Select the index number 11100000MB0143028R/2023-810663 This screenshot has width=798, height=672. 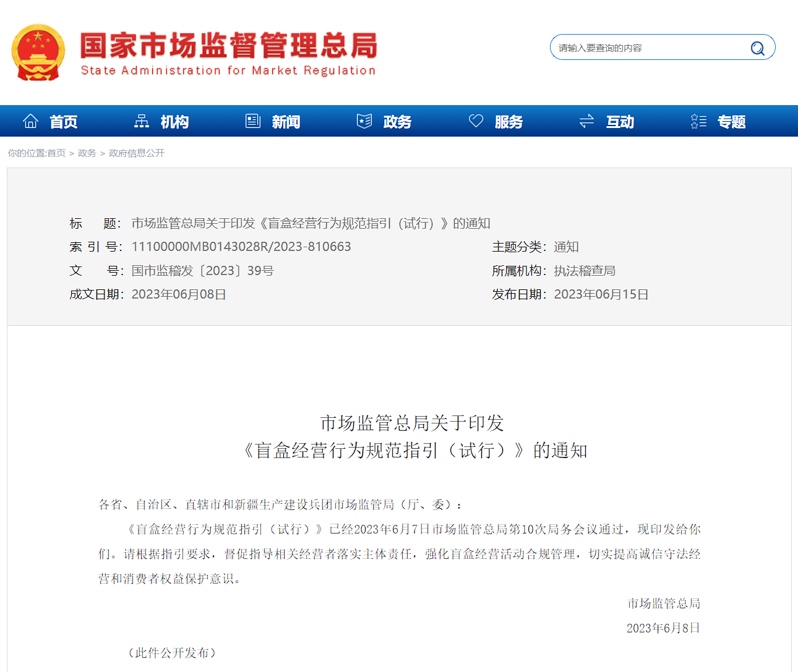241,247
